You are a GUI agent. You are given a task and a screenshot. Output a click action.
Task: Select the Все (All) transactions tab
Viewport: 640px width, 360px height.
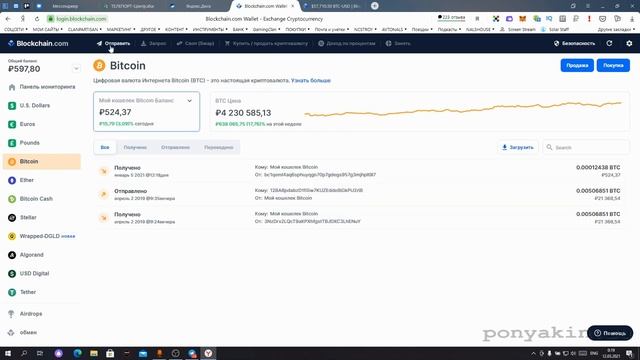click(x=105, y=147)
